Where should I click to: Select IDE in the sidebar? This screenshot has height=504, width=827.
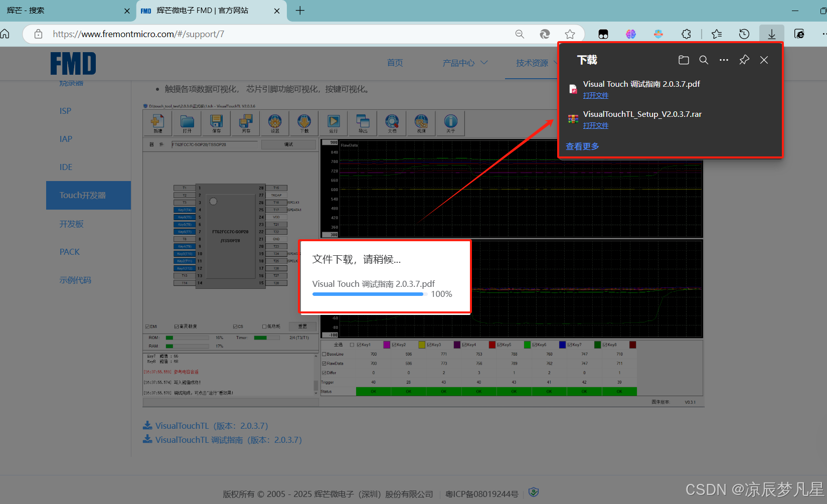(66, 167)
